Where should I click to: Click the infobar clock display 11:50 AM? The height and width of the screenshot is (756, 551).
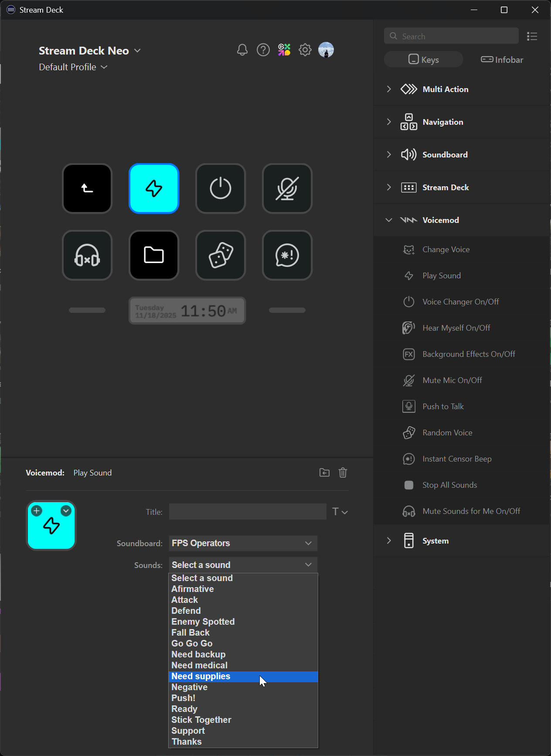pos(187,311)
